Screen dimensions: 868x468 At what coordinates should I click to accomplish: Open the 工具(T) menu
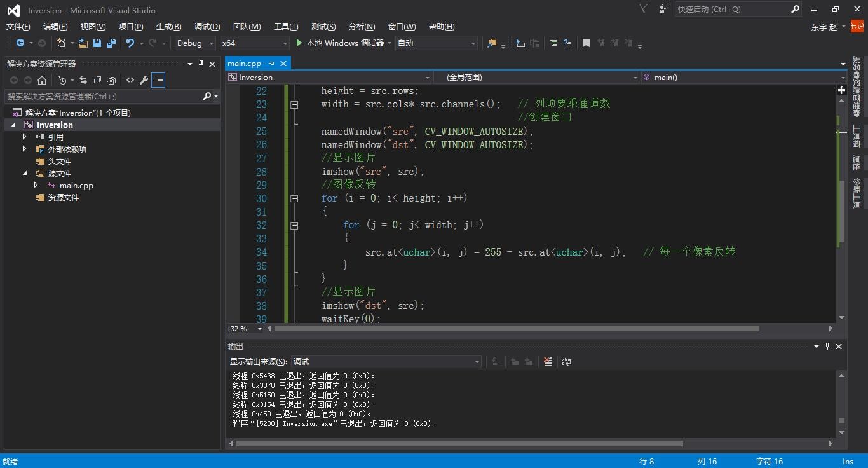click(x=286, y=26)
